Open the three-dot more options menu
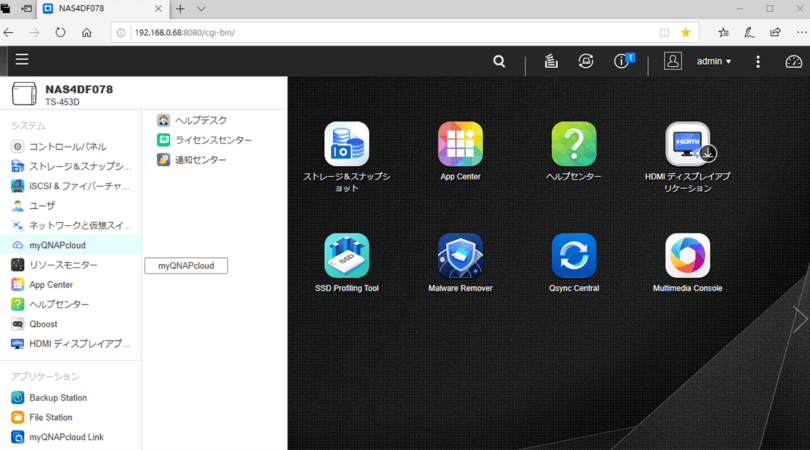 pos(758,61)
